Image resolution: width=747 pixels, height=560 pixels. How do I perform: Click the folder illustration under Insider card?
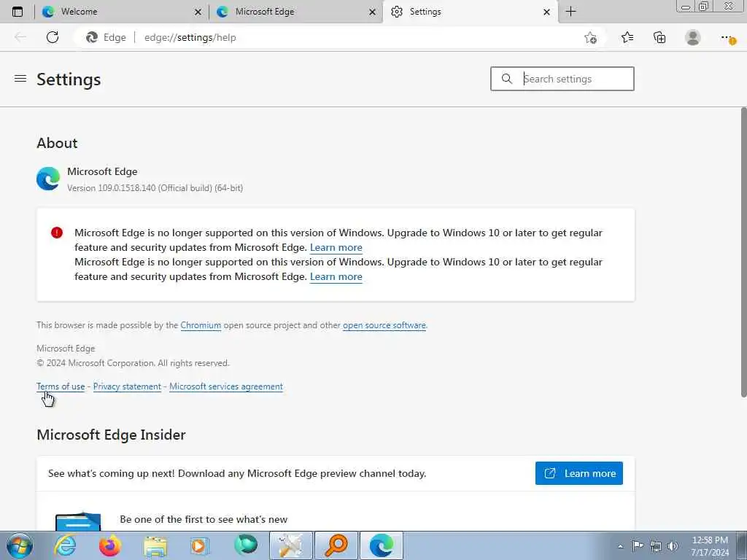pos(78,521)
